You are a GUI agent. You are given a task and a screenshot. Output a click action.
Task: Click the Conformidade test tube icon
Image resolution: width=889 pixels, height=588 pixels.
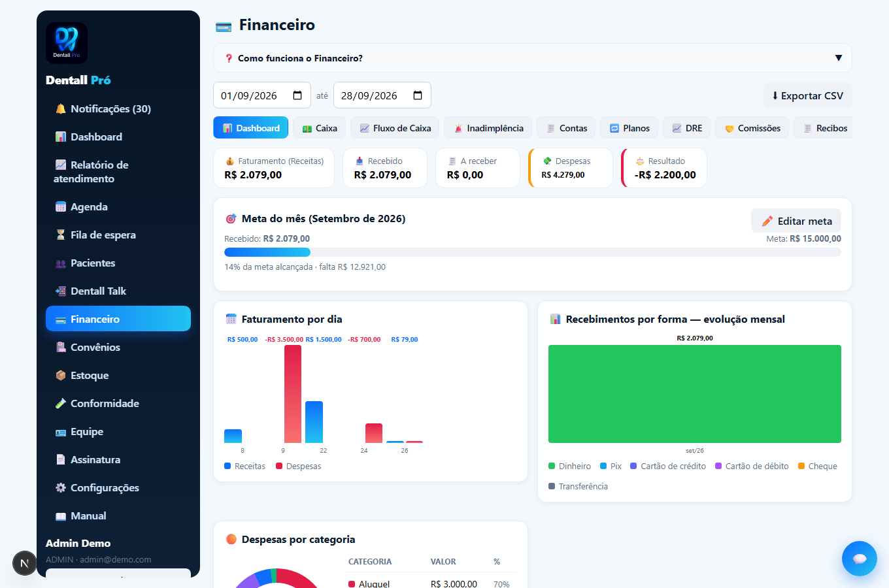tap(61, 403)
